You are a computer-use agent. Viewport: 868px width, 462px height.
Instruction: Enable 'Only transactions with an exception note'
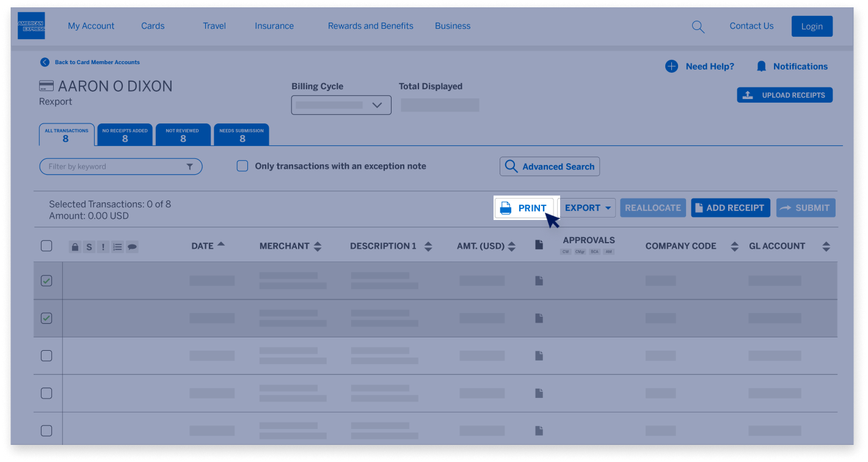[243, 166]
